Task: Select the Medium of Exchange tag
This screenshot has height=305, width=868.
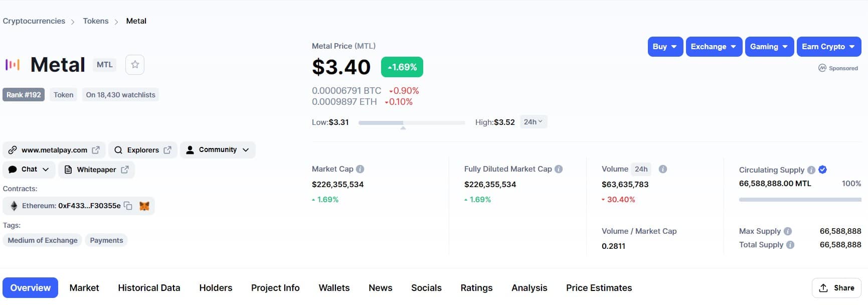Action: coord(43,240)
